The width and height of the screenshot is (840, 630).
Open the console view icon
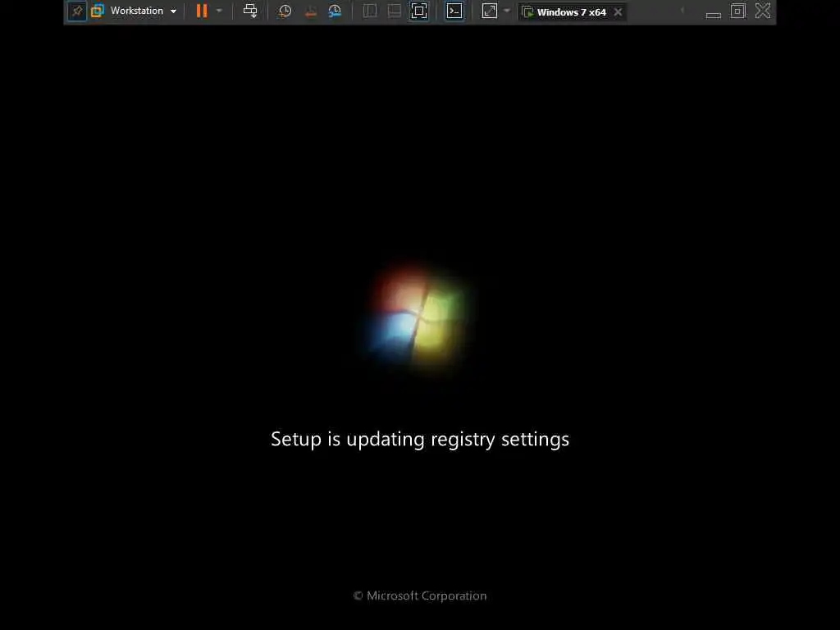tap(454, 11)
